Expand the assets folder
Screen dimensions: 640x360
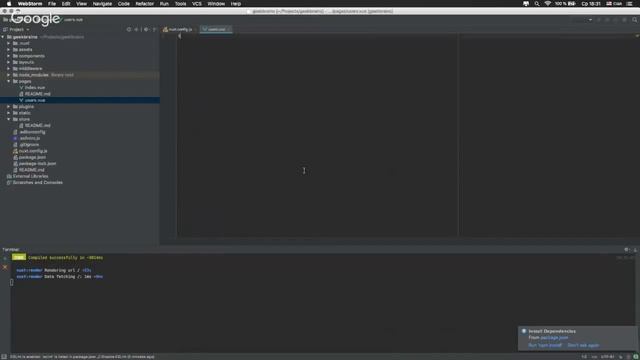point(9,49)
